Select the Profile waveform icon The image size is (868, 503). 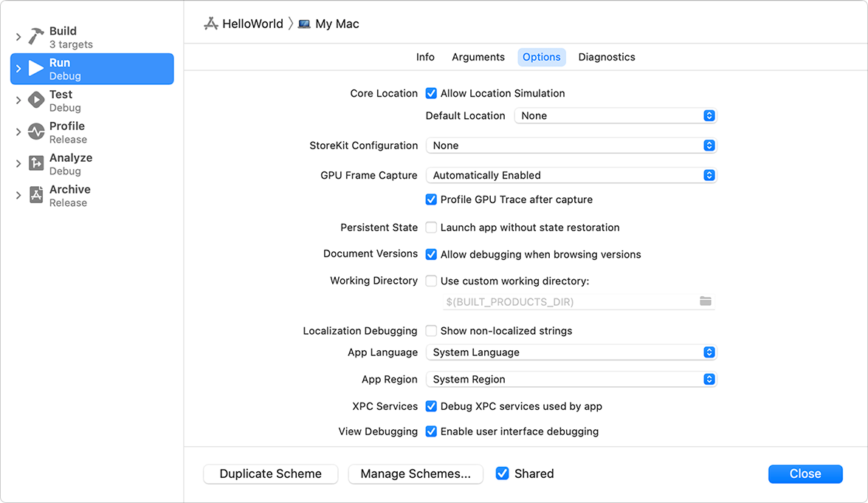click(x=36, y=132)
